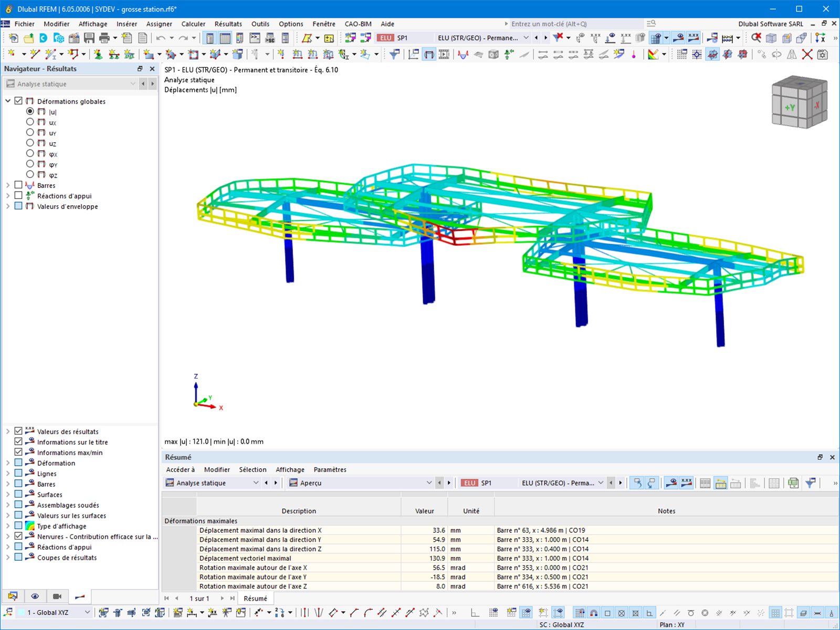Click the keyword search field
840x630 pixels.
click(576, 24)
